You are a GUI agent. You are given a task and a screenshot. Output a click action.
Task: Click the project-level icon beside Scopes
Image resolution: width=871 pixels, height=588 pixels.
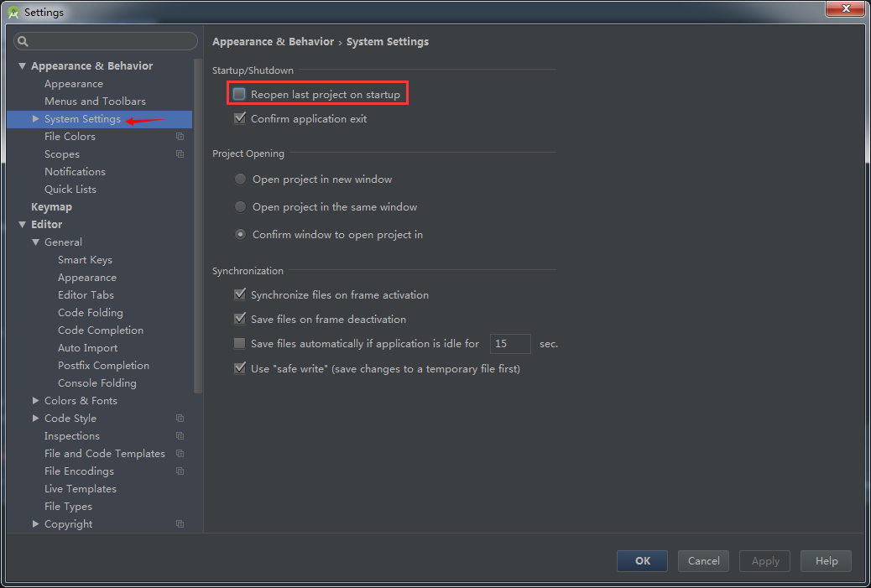(x=180, y=154)
